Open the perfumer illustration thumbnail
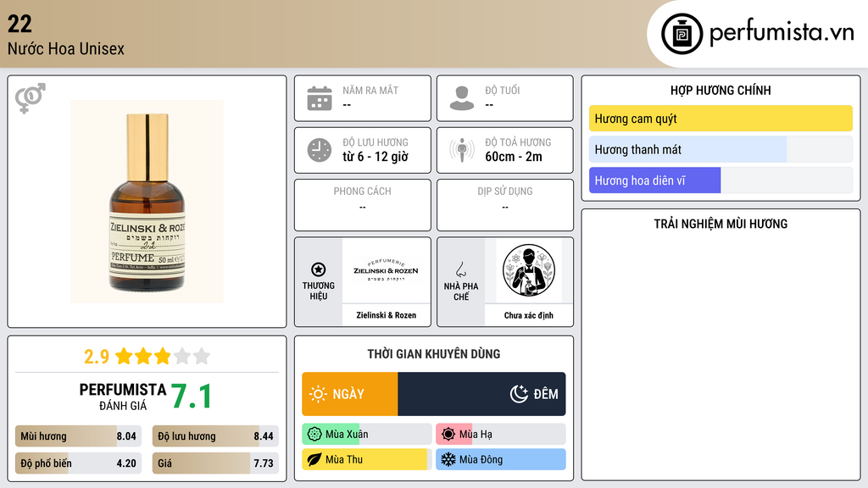The width and height of the screenshot is (868, 488). 529,270
